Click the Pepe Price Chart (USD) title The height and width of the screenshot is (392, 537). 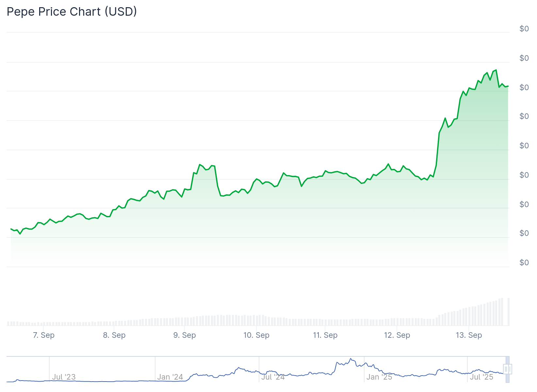[72, 12]
